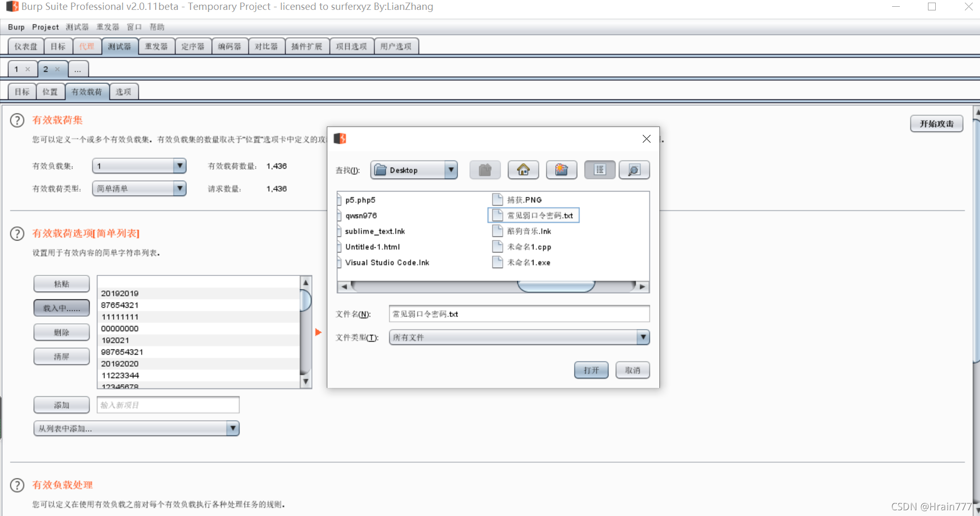
Task: Switch to the 插件扩展 tab
Action: click(x=307, y=46)
